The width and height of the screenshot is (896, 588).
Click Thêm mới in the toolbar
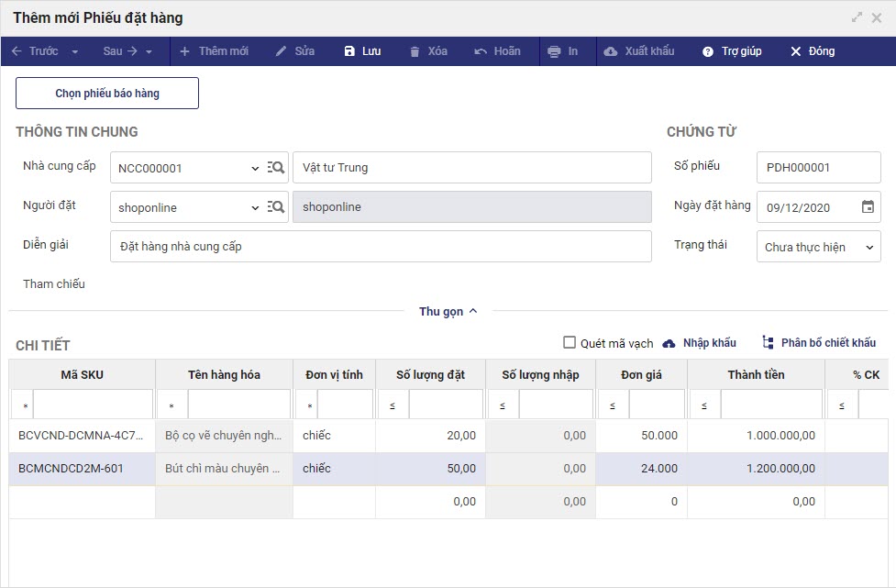point(214,51)
